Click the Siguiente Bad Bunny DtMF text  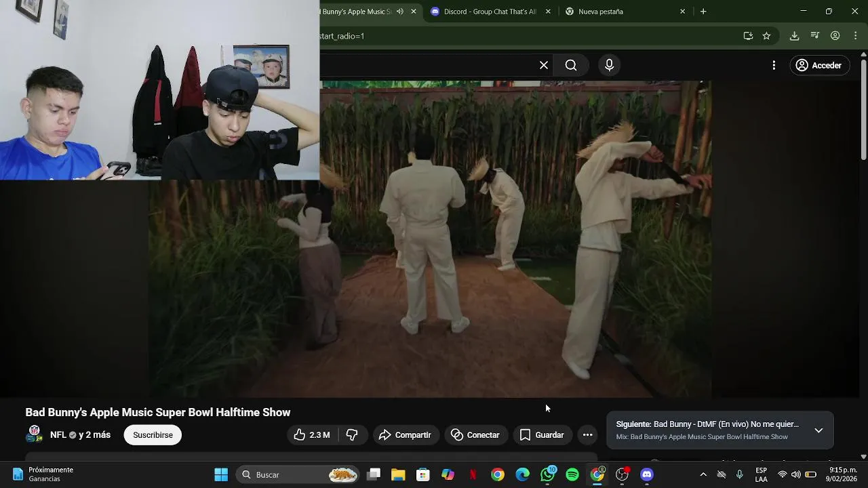(707, 424)
